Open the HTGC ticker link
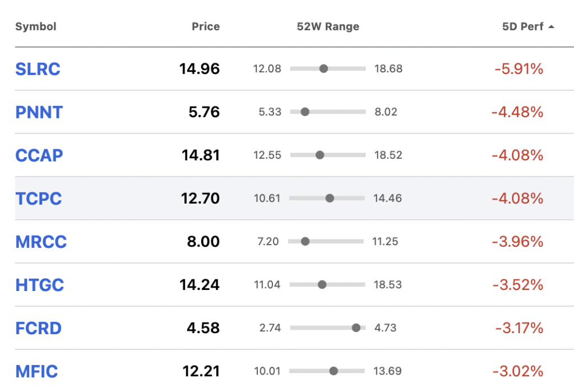The image size is (574, 392). pyautogui.click(x=40, y=285)
